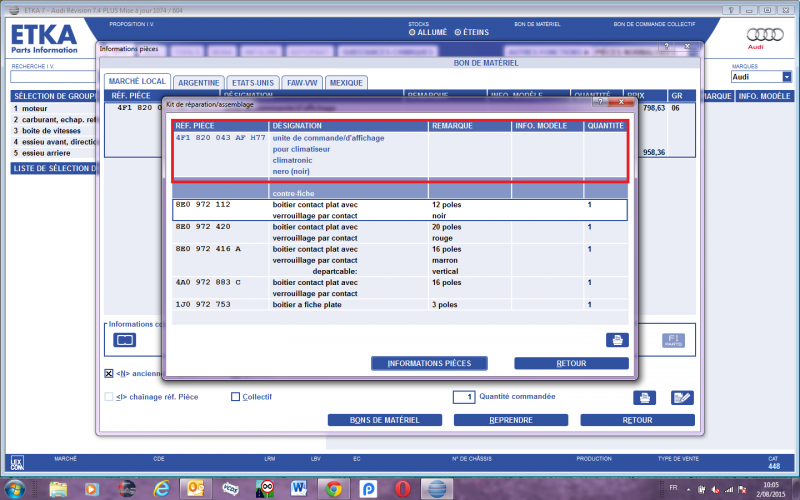Toggle chaînage réf. Pièce checkbox
800x500 pixels.
(109, 396)
